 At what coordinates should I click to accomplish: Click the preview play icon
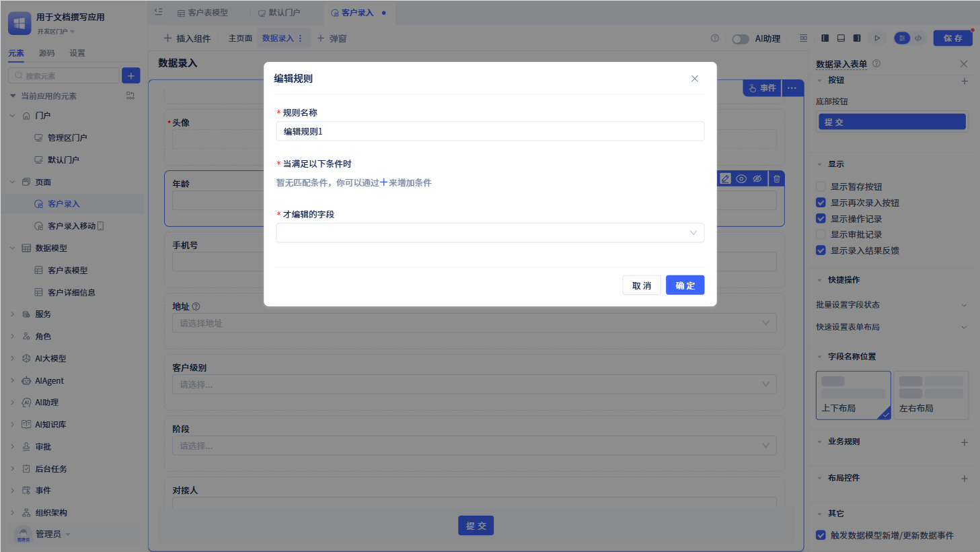877,38
